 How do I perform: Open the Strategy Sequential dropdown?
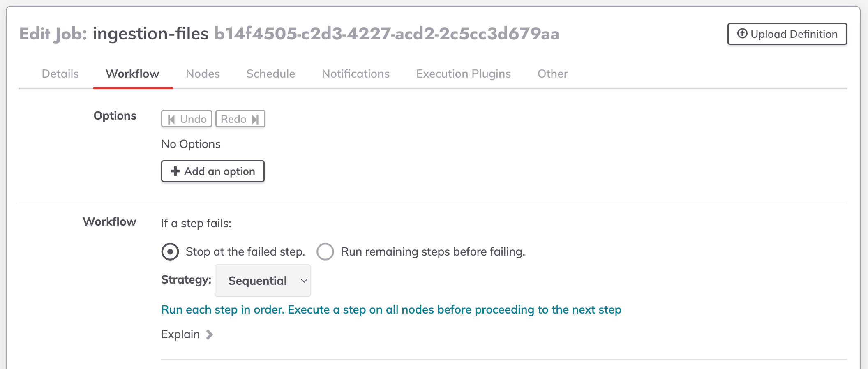click(x=263, y=281)
